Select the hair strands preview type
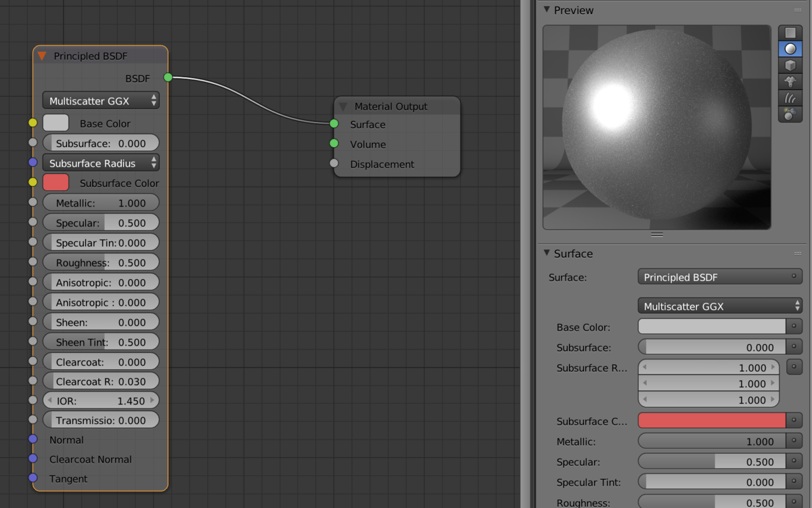 point(790,98)
